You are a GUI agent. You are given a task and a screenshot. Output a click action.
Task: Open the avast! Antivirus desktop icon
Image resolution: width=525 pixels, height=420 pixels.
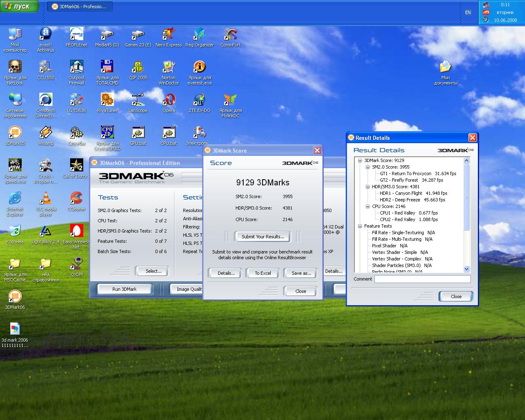(46, 40)
